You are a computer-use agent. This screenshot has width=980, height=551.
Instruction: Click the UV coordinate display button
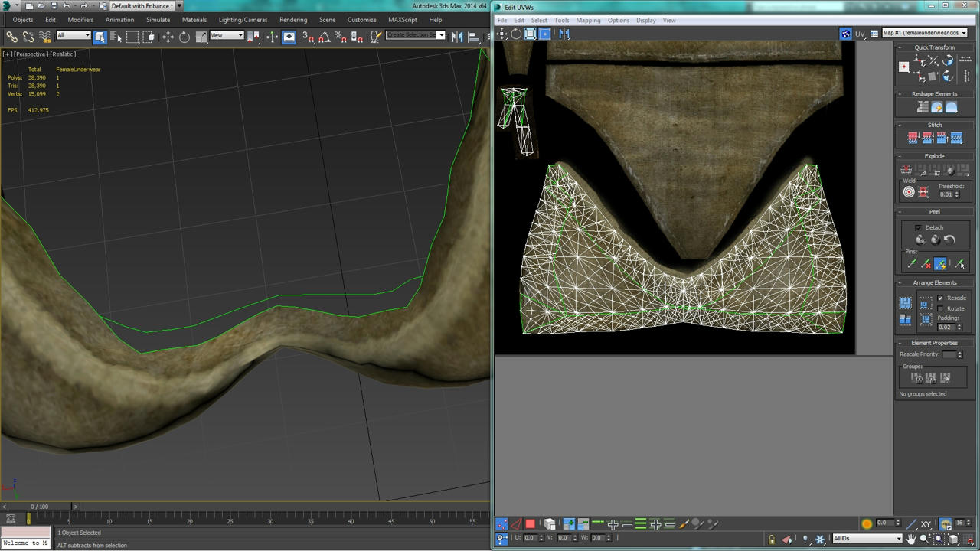coord(860,34)
